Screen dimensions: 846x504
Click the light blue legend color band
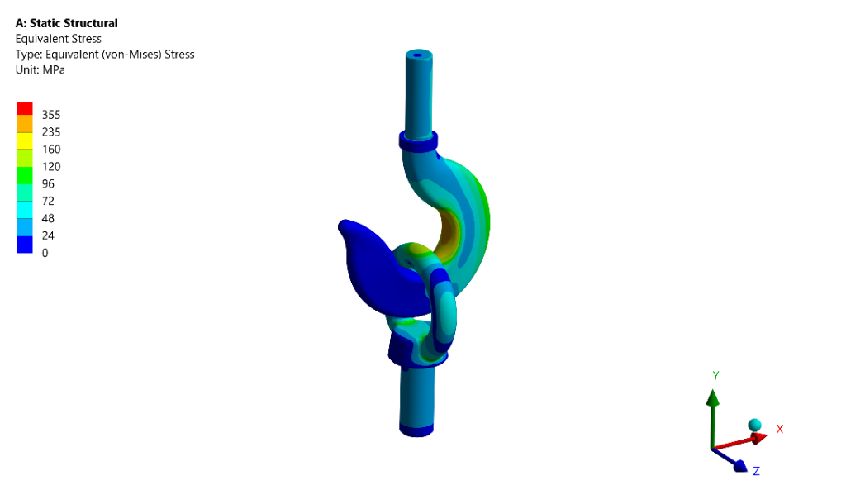pyautogui.click(x=25, y=228)
